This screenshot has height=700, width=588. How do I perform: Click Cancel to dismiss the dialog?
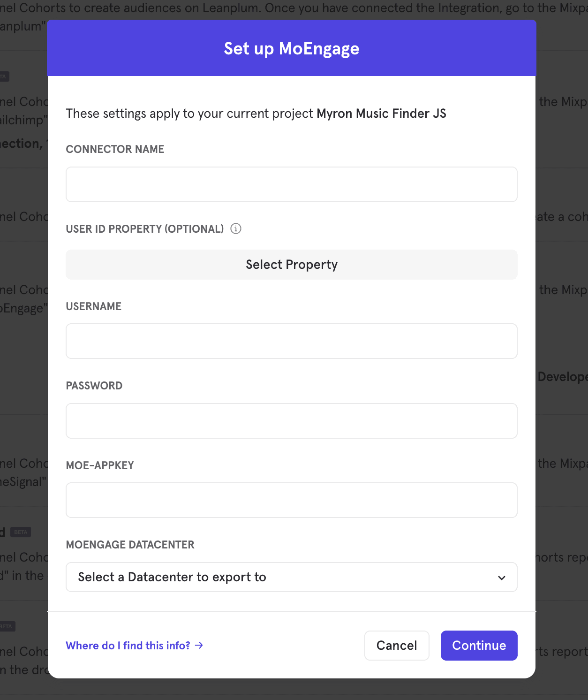point(396,646)
